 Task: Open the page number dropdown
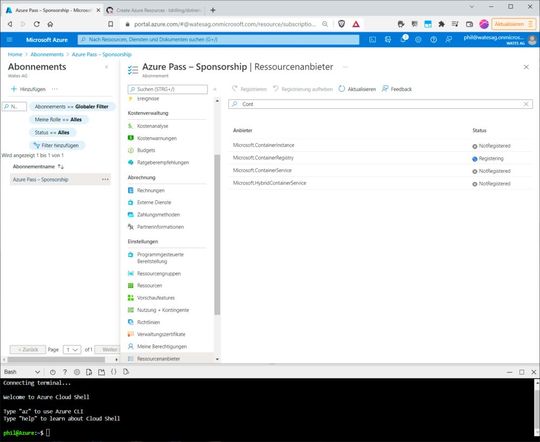tap(72, 350)
